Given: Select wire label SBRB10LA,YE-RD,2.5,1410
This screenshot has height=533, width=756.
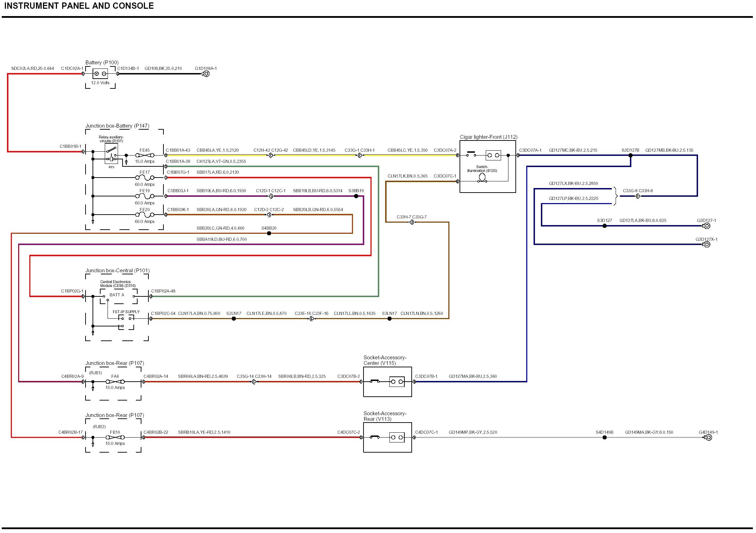Looking at the screenshot, I should 204,432.
